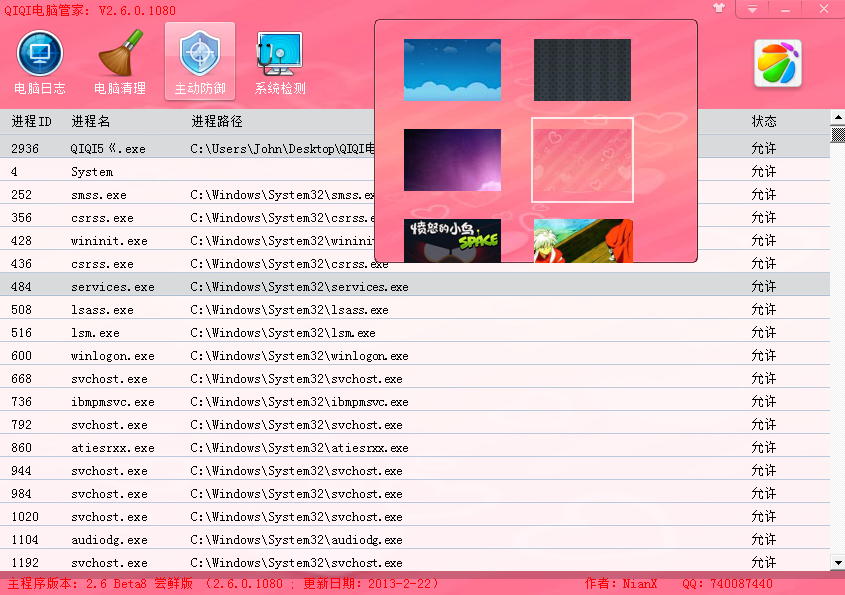Select the 主动防御 shield tab

point(200,61)
